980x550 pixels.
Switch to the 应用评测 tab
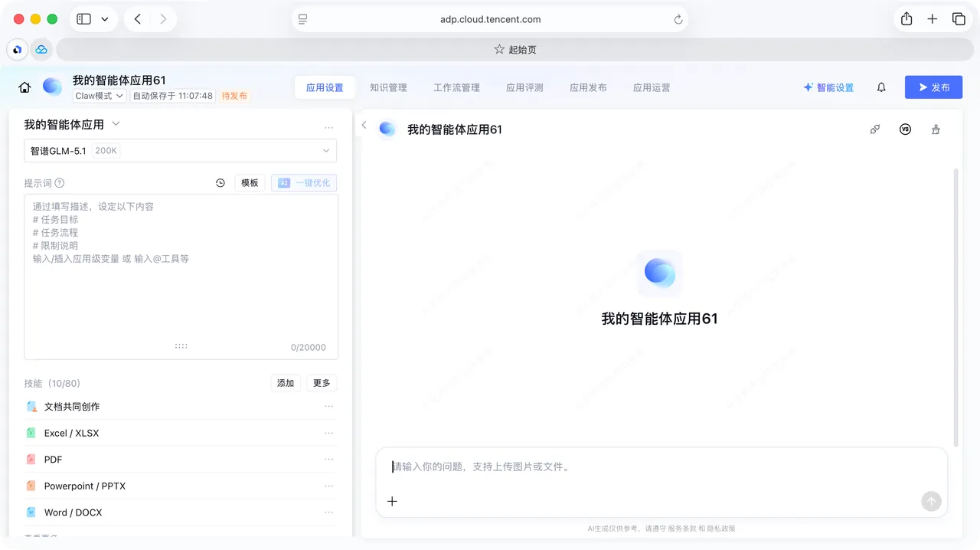click(524, 87)
